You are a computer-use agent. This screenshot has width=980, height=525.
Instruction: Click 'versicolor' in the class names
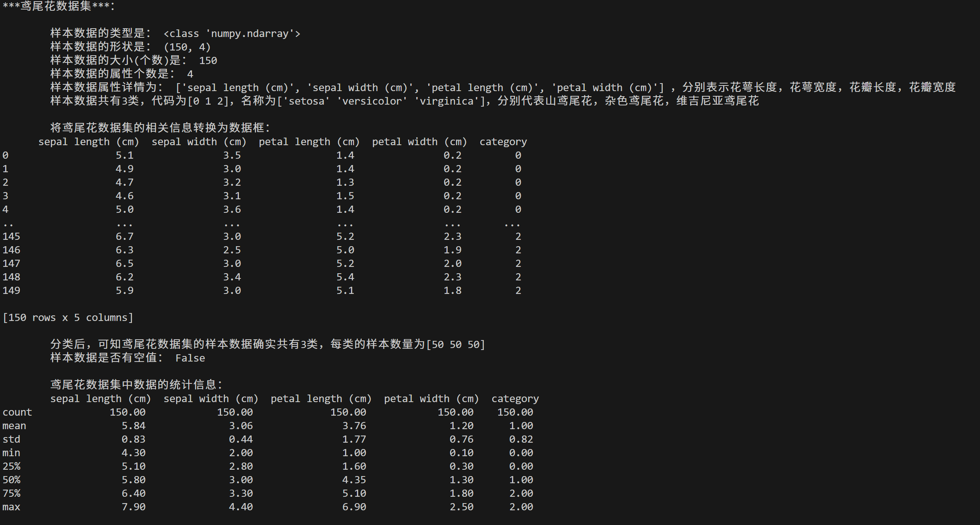(x=372, y=101)
